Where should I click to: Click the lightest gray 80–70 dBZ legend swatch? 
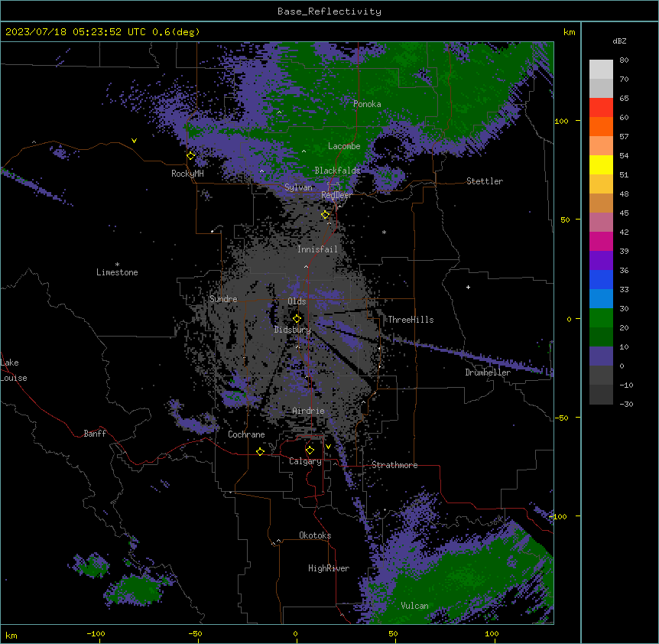point(601,70)
